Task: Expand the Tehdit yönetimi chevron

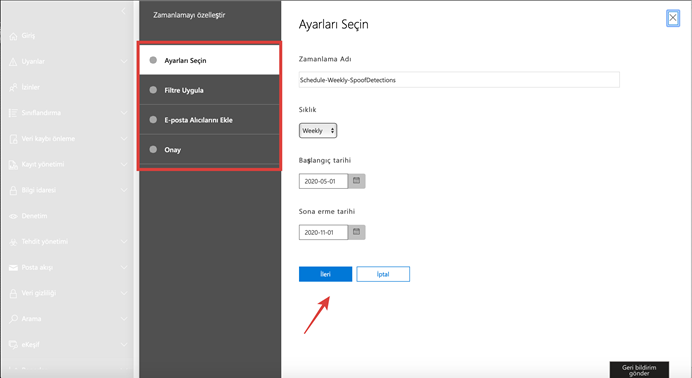Action: 124,241
